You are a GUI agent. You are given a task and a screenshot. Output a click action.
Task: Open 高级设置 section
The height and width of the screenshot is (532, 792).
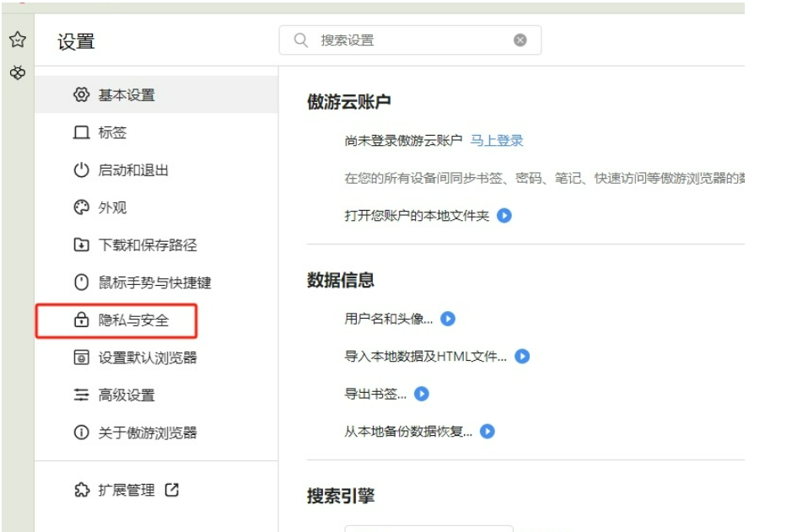[156, 395]
